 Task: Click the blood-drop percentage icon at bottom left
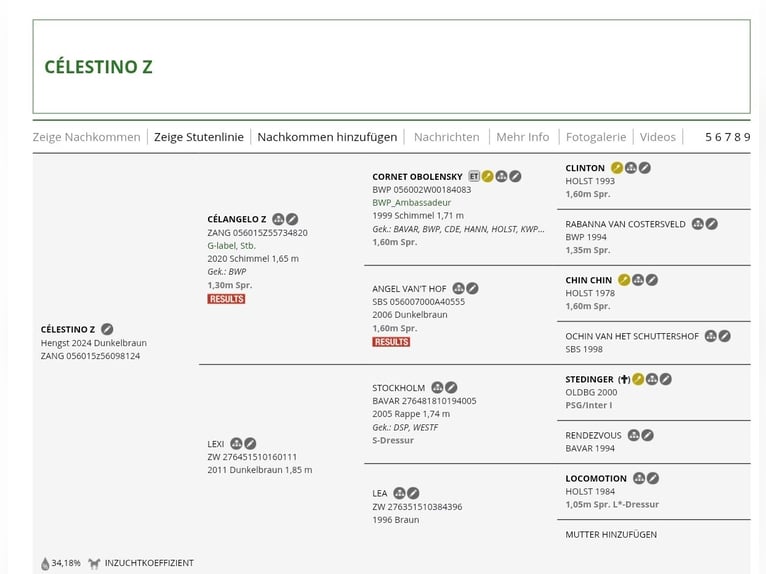(45, 563)
